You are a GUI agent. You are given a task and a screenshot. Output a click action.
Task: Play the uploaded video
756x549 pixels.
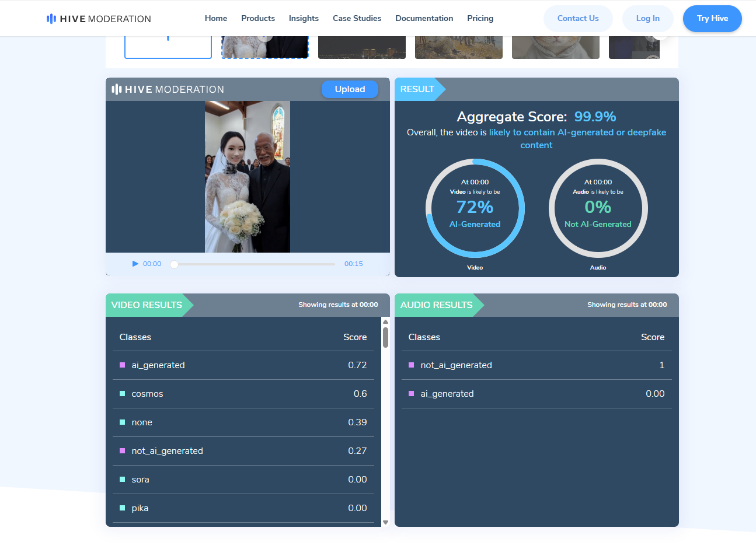(x=135, y=264)
